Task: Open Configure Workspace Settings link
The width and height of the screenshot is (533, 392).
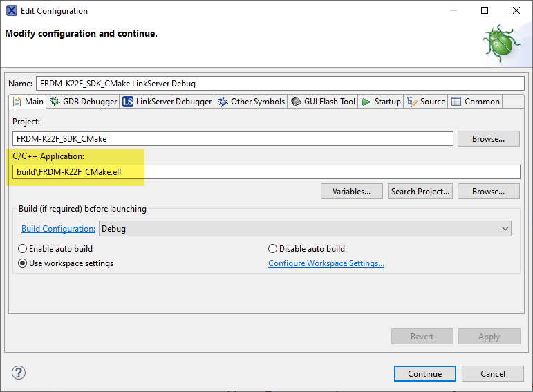Action: pos(326,263)
